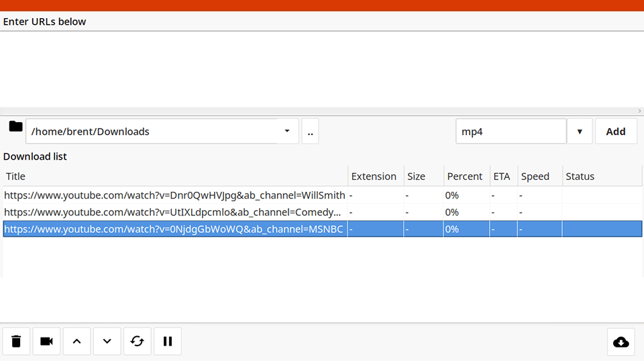This screenshot has height=361, width=644.
Task: Select the WillSmith channel URL row
Action: tap(174, 195)
